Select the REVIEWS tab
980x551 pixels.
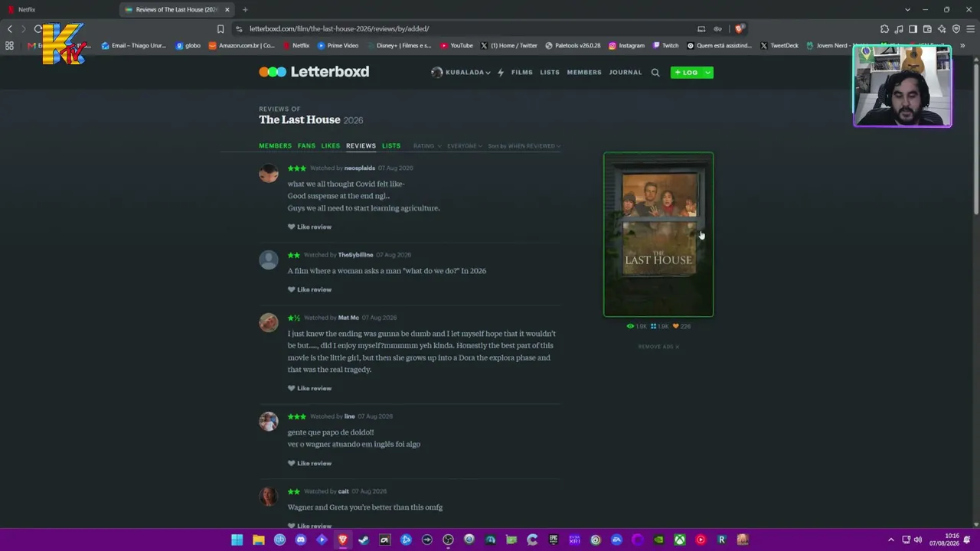(x=361, y=146)
